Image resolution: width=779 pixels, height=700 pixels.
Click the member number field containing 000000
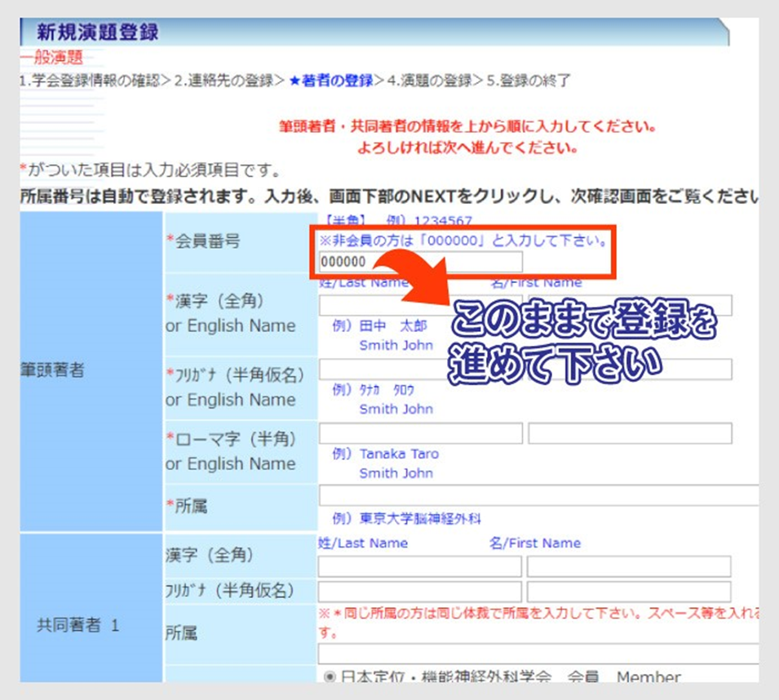click(420, 262)
